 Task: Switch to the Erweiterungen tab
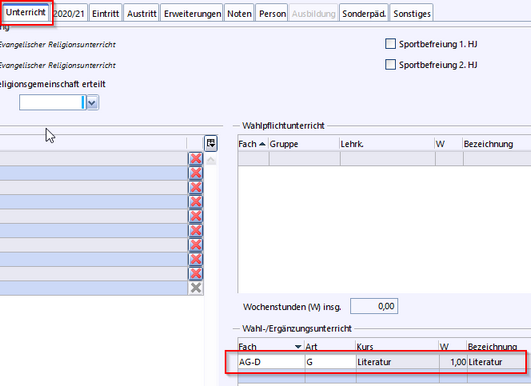coord(192,14)
